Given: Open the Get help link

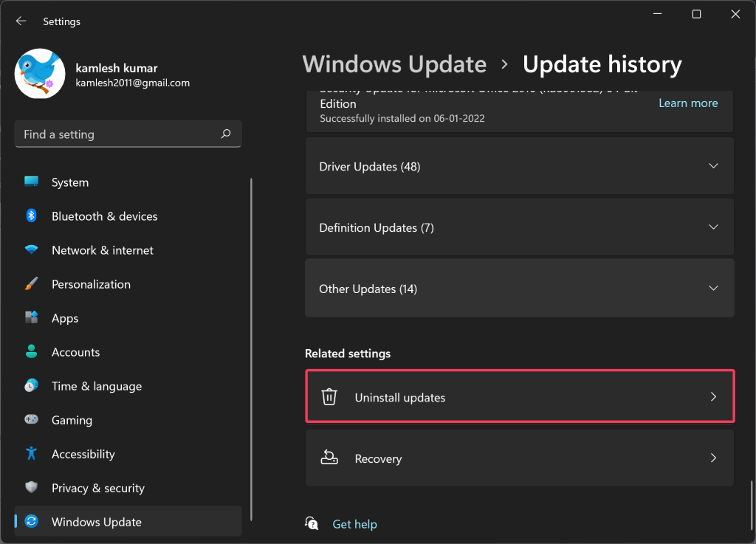Looking at the screenshot, I should [x=355, y=524].
